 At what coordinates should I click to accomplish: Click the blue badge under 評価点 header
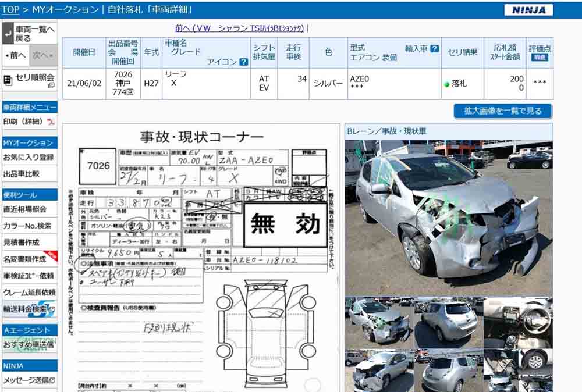click(x=540, y=58)
